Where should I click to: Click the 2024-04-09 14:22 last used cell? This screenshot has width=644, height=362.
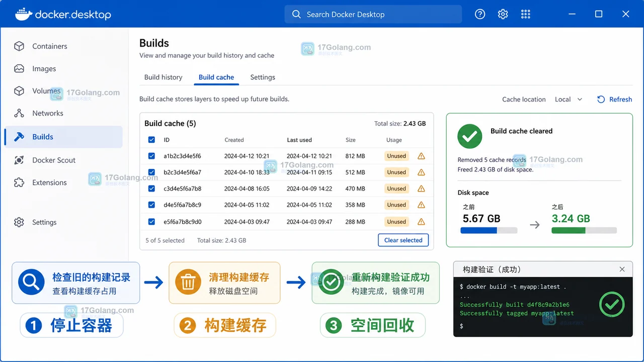coord(309,189)
